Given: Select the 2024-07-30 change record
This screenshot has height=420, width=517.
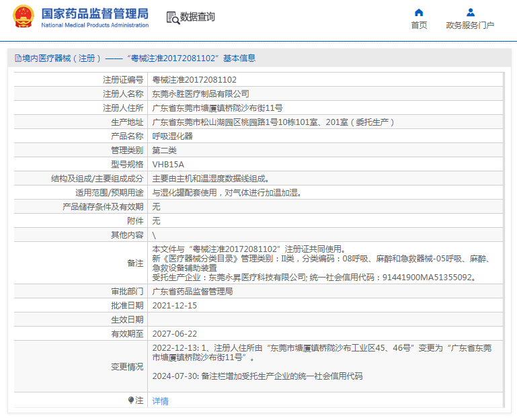Looking at the screenshot, I should pos(257,376).
